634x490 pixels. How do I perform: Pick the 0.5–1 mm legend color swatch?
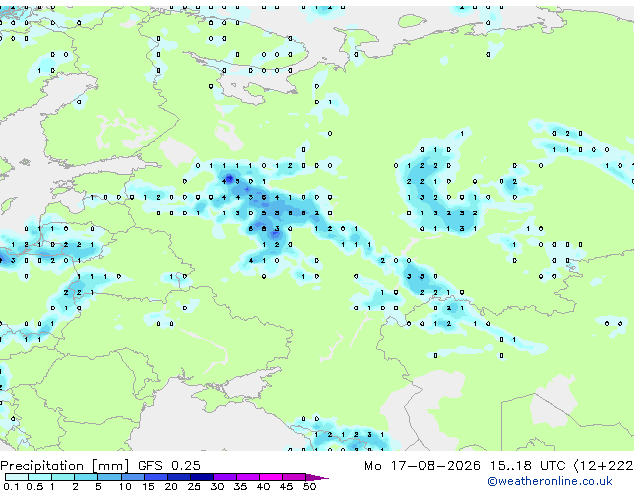(40, 477)
